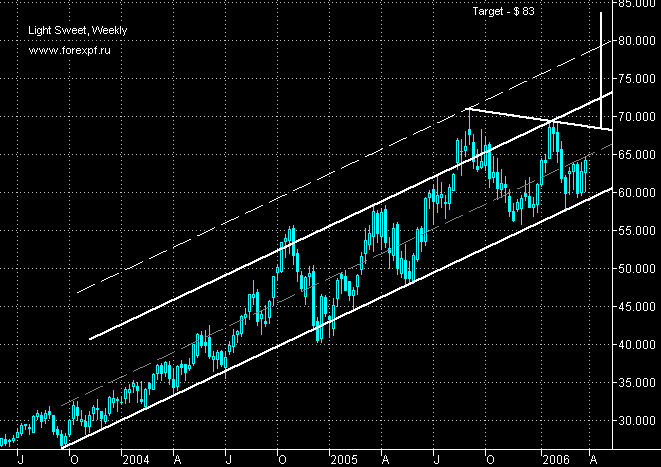Viewport: 661px width, 467px height.
Task: Select the 80.000 price level label
Action: 637,41
